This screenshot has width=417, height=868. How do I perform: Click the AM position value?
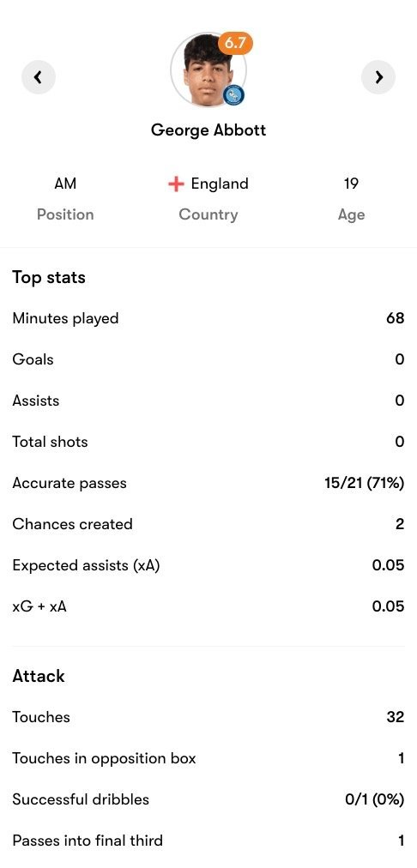[x=65, y=184]
